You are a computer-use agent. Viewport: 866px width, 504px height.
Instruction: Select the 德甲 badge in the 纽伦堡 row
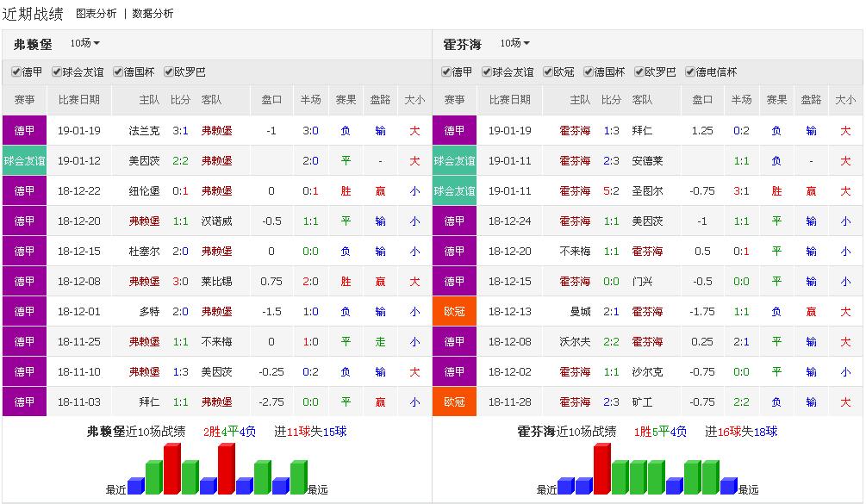(24, 190)
